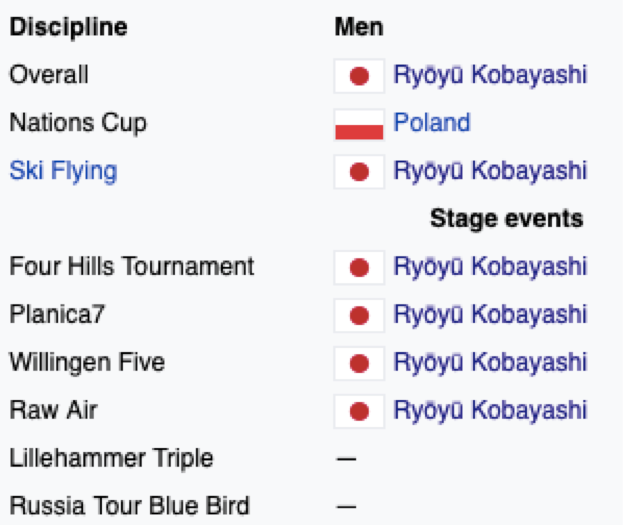Click the Lillehammer Triple row label
The image size is (623, 525).
click(111, 459)
